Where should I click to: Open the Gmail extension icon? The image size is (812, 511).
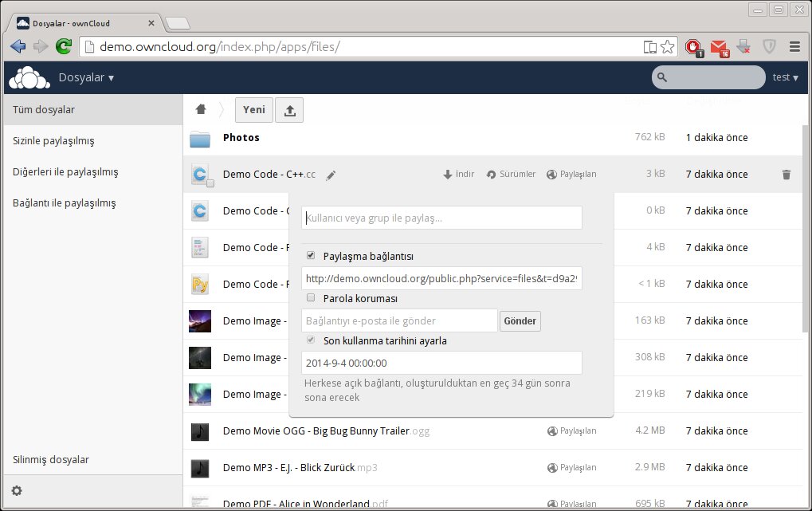pyautogui.click(x=720, y=48)
